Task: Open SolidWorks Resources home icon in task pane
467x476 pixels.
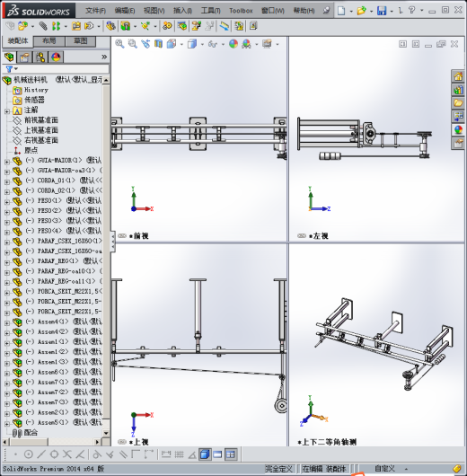Action: click(x=458, y=76)
